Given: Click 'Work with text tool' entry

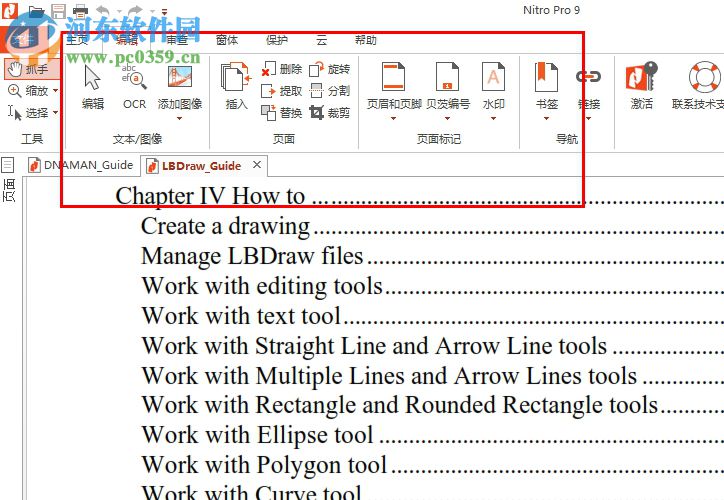Looking at the screenshot, I should pos(241,316).
